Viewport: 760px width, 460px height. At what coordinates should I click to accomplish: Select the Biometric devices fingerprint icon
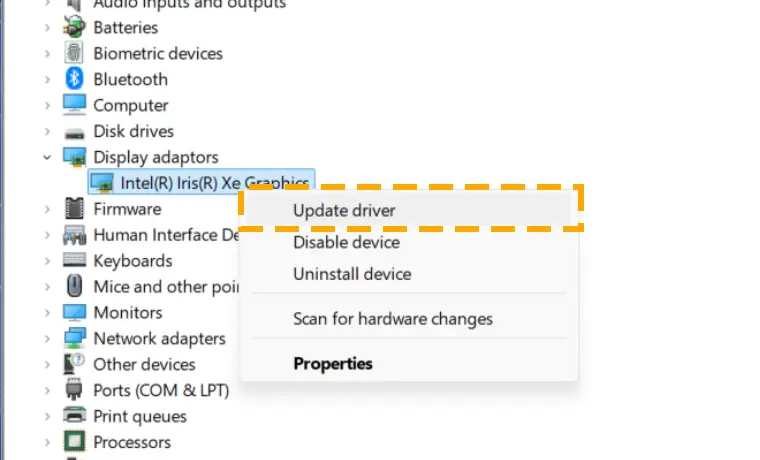coord(74,53)
